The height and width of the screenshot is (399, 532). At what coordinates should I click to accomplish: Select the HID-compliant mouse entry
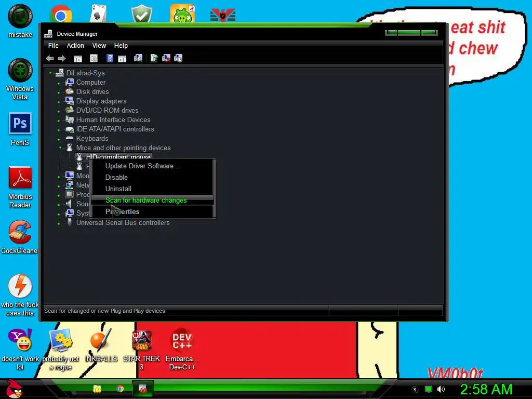[x=118, y=156]
